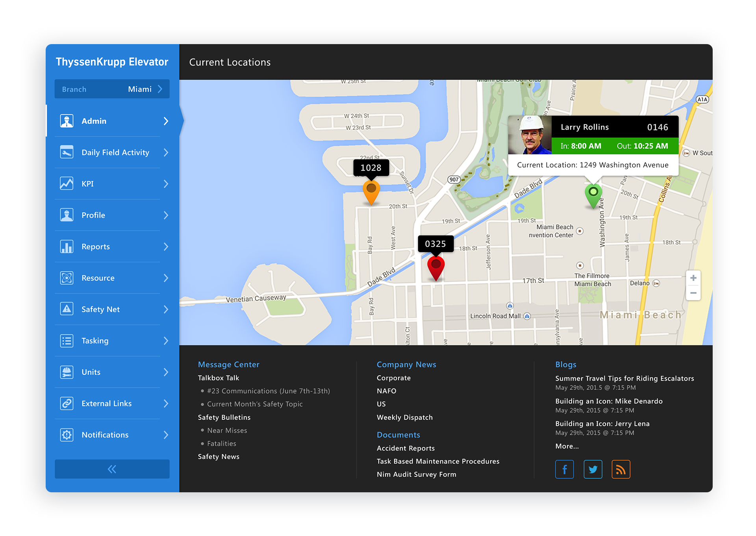
Task: Expand the Safety Net chevron
Action: (x=166, y=309)
